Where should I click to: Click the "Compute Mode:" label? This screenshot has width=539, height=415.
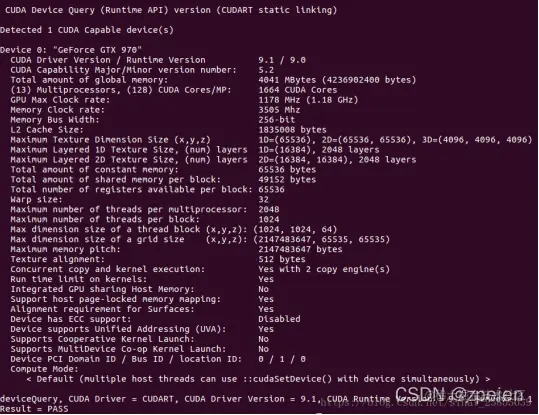click(x=44, y=369)
